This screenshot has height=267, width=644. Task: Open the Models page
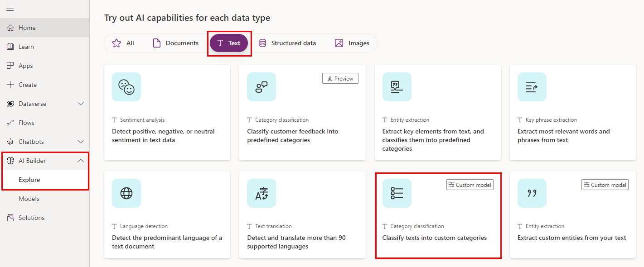tap(29, 199)
